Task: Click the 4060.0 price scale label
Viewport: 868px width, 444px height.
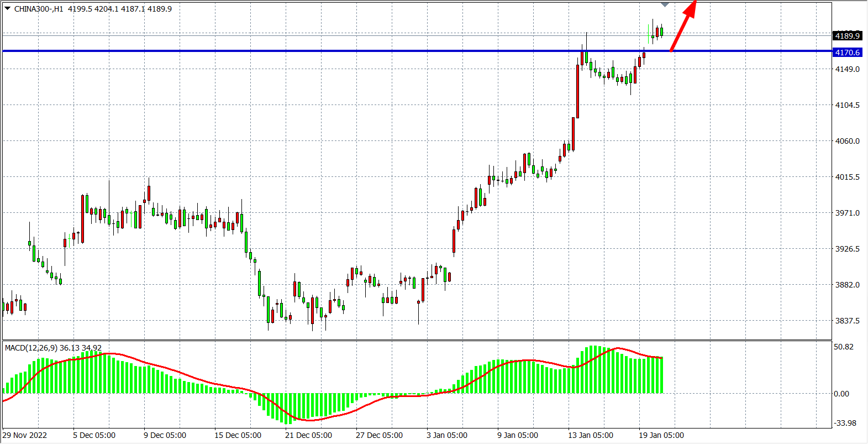Action: [x=847, y=141]
